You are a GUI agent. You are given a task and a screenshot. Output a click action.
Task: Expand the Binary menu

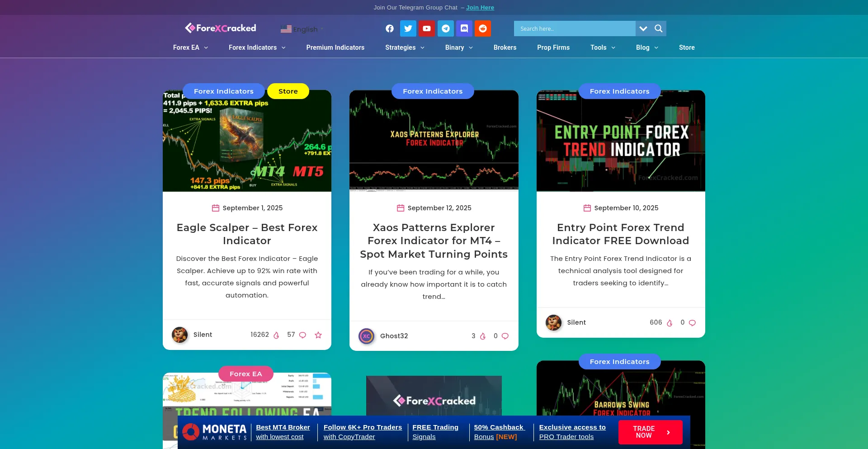(459, 47)
